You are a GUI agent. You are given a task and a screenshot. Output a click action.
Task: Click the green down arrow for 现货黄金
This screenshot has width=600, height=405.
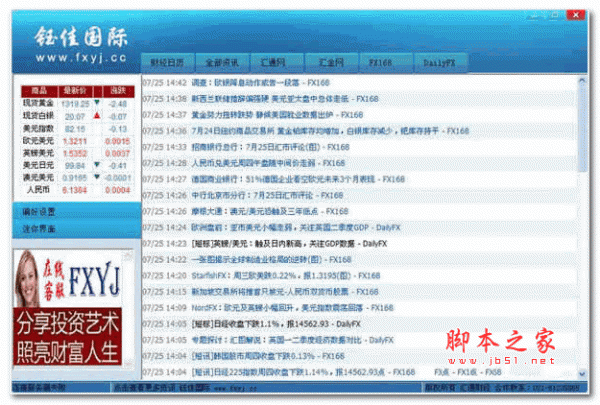97,103
